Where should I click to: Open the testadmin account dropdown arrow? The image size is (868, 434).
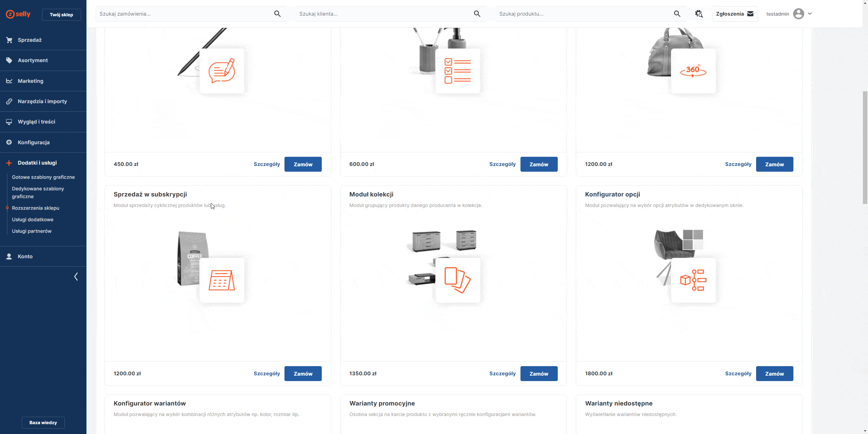pos(810,14)
